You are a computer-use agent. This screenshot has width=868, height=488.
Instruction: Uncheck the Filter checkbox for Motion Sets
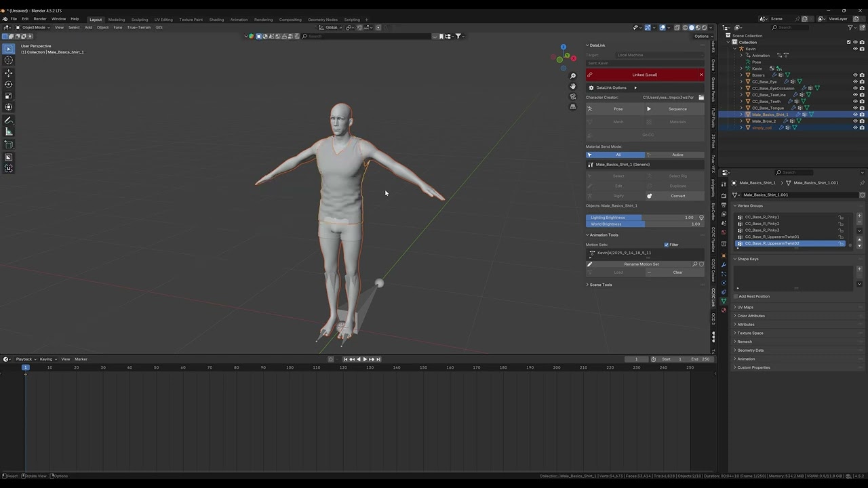(667, 245)
